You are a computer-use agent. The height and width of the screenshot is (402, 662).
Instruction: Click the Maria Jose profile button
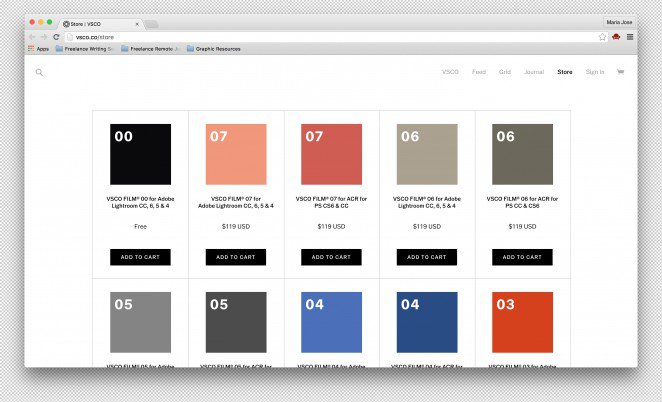click(x=619, y=22)
